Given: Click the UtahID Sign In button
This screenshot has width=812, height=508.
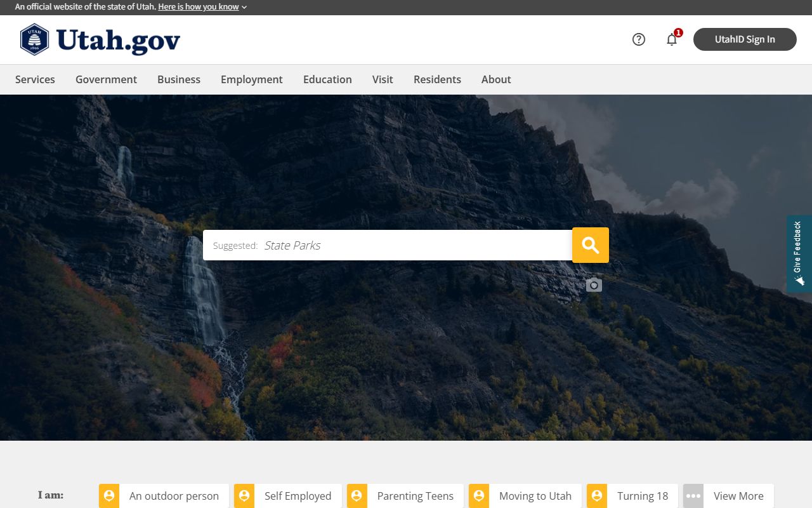Looking at the screenshot, I should [x=745, y=39].
